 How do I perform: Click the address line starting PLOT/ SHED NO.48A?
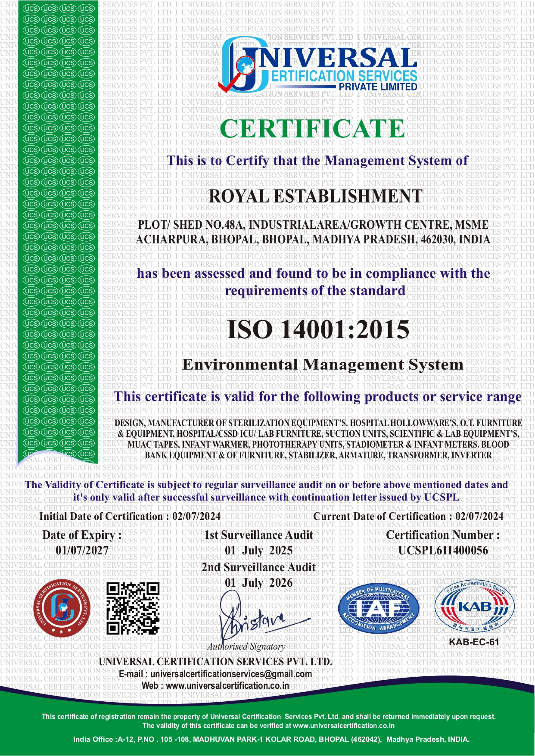pyautogui.click(x=313, y=225)
